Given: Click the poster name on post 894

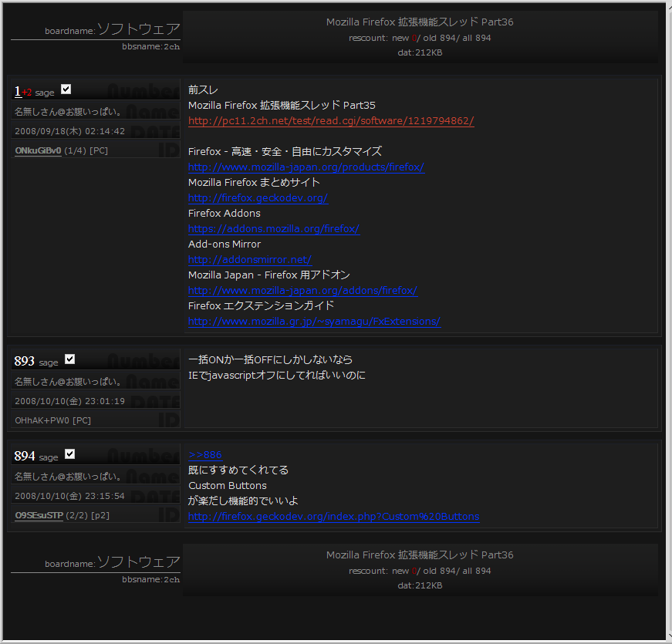Looking at the screenshot, I should point(68,477).
